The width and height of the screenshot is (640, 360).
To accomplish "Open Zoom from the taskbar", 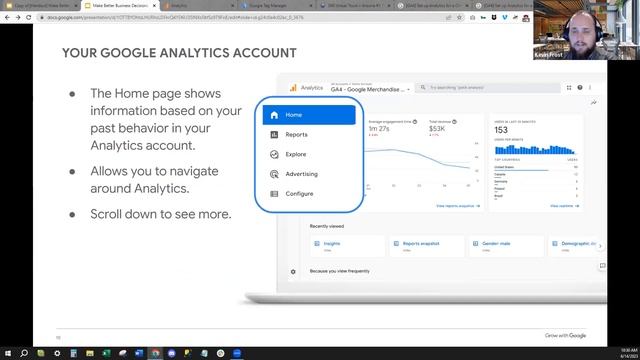I will click(237, 353).
